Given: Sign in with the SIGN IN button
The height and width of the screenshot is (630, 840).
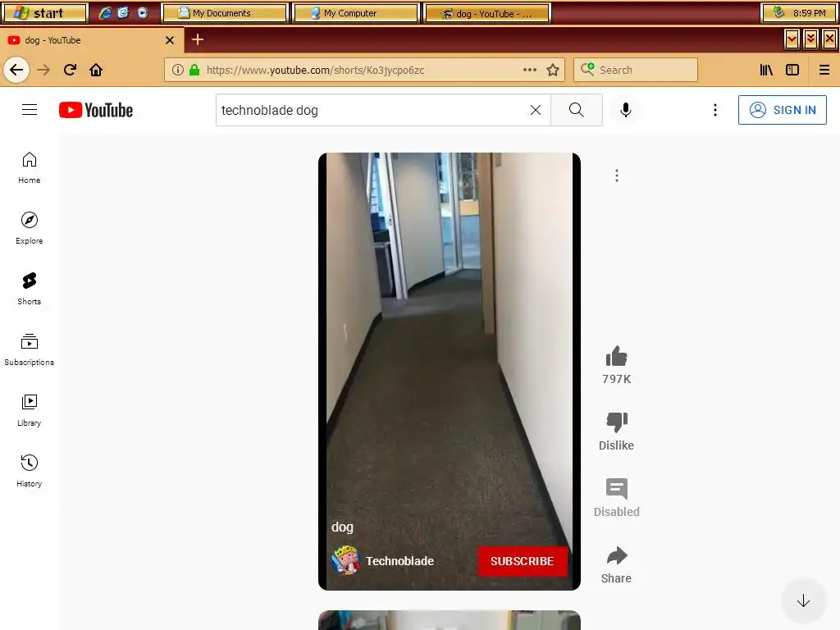Looking at the screenshot, I should click(782, 110).
